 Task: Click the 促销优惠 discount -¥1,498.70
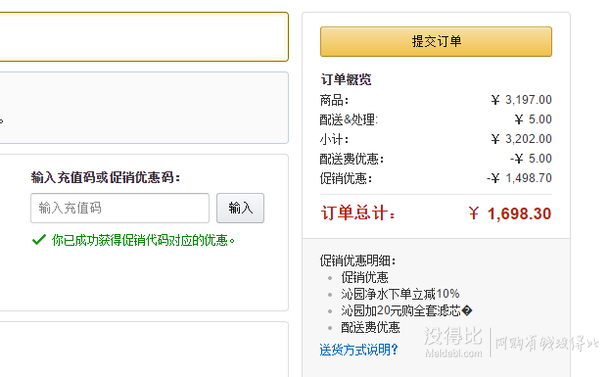[519, 178]
